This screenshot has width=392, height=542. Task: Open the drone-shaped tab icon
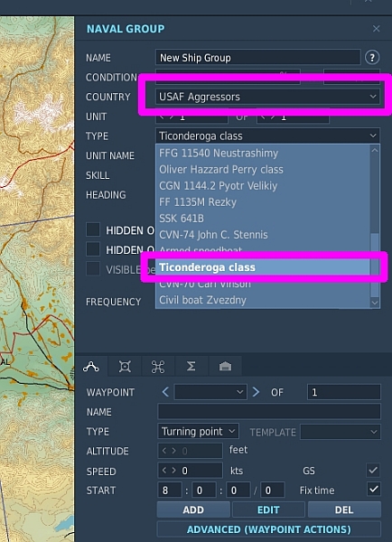pos(158,367)
